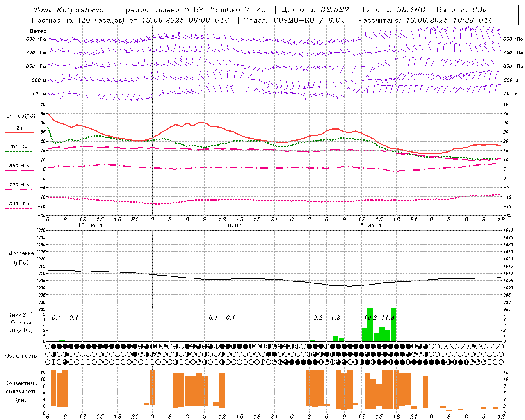Select the text Предоставлено ФГБУ "ЗапСиб УГМС"
The height and width of the screenshot is (420, 525).
195,10
